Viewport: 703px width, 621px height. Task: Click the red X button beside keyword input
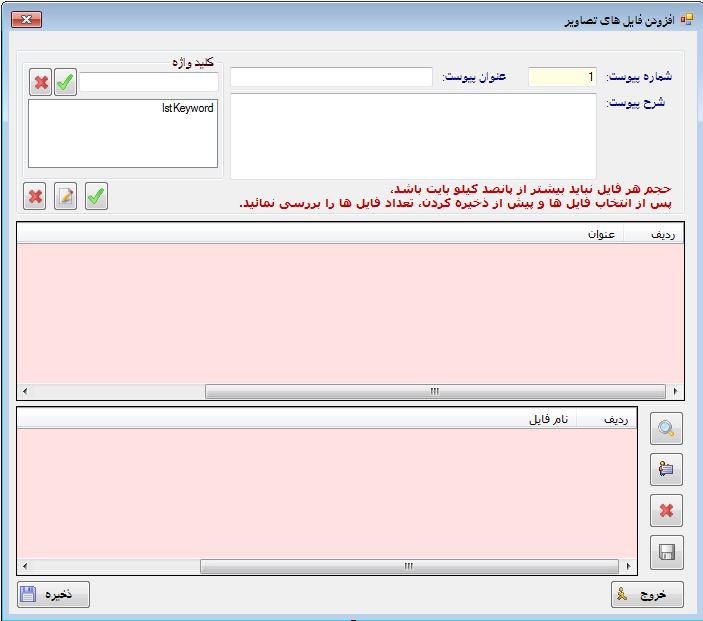(x=40, y=82)
